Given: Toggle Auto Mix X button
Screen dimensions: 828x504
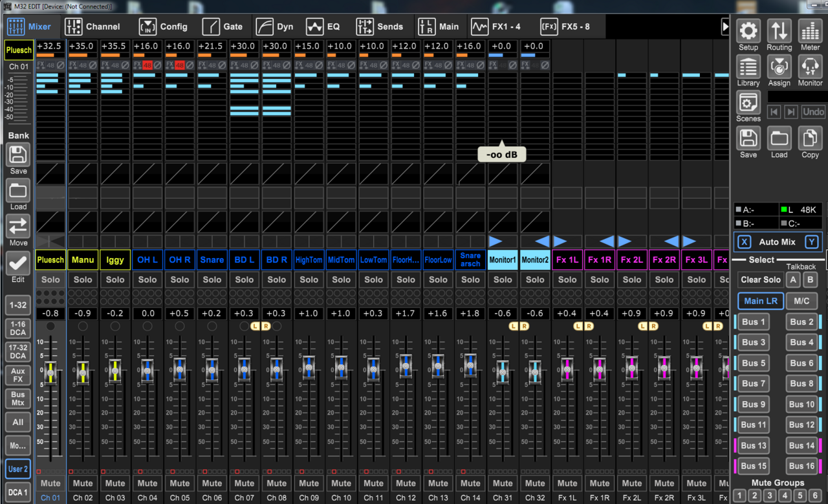Looking at the screenshot, I should (x=745, y=242).
